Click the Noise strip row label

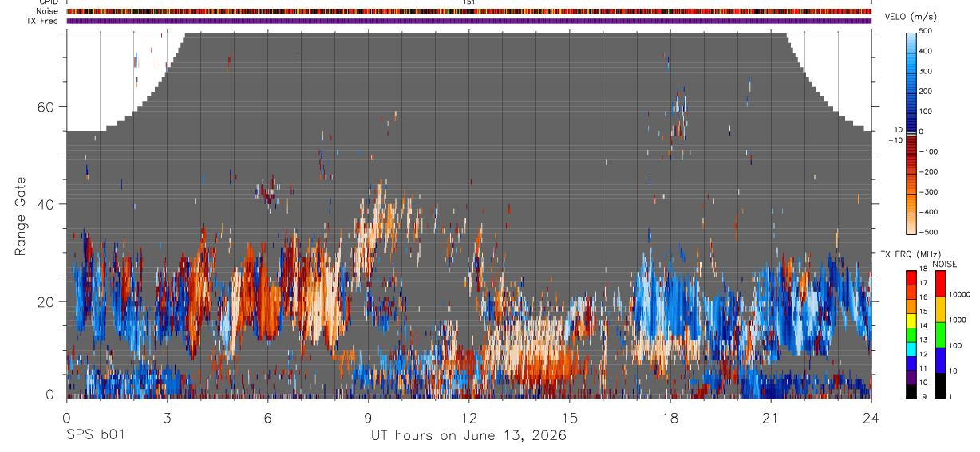pyautogui.click(x=49, y=11)
